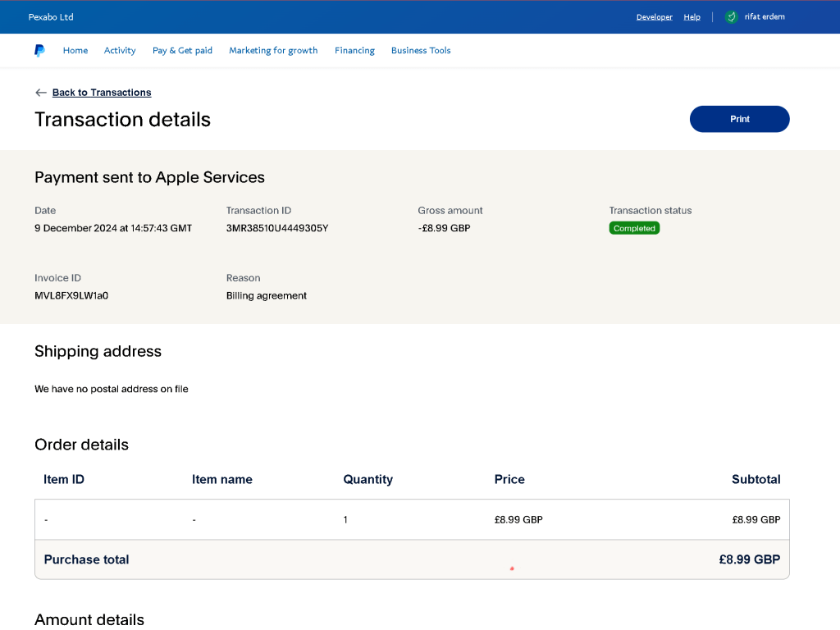Click Back to Transactions link
840x630 pixels.
(x=102, y=93)
